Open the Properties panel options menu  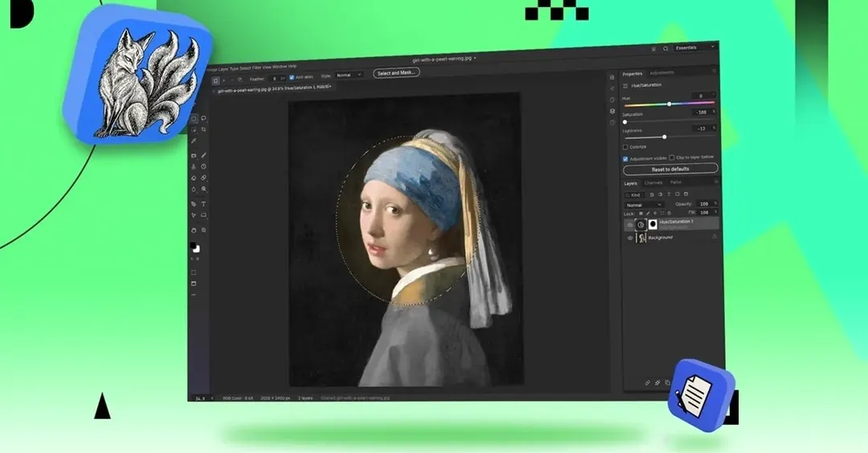(714, 70)
